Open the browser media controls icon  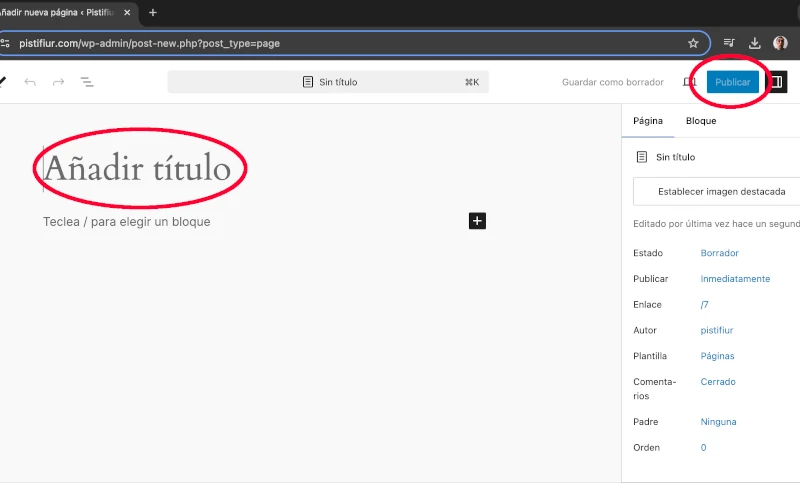pyautogui.click(x=729, y=43)
